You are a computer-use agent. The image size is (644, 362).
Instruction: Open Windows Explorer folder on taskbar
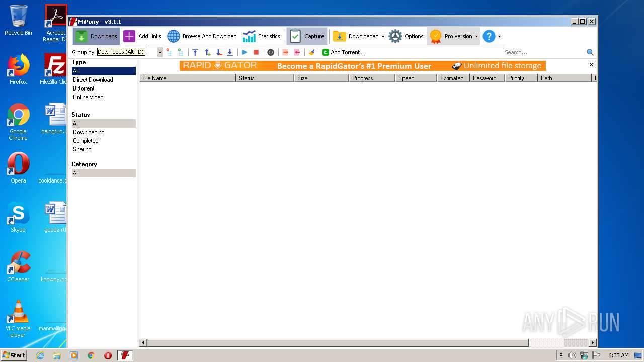[x=57, y=355]
